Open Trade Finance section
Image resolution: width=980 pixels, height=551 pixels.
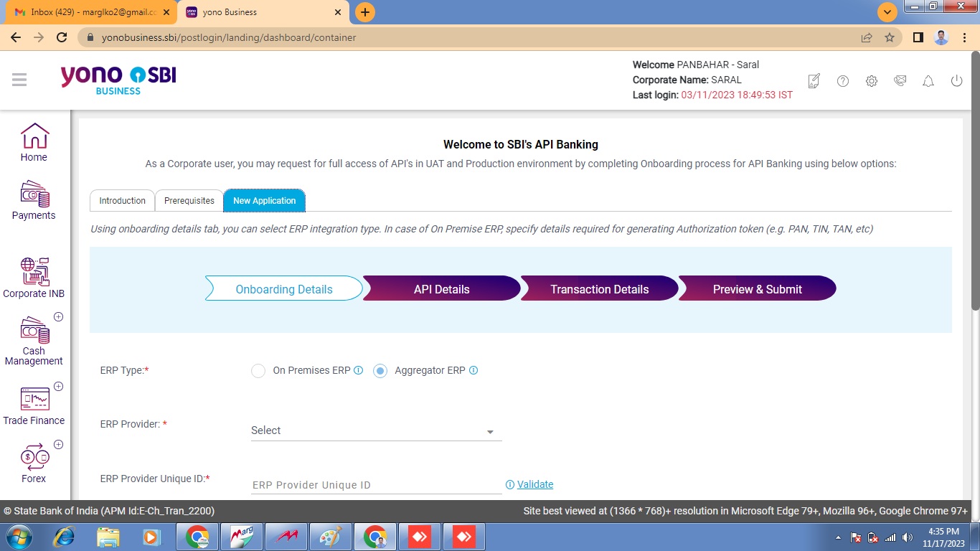coord(34,406)
